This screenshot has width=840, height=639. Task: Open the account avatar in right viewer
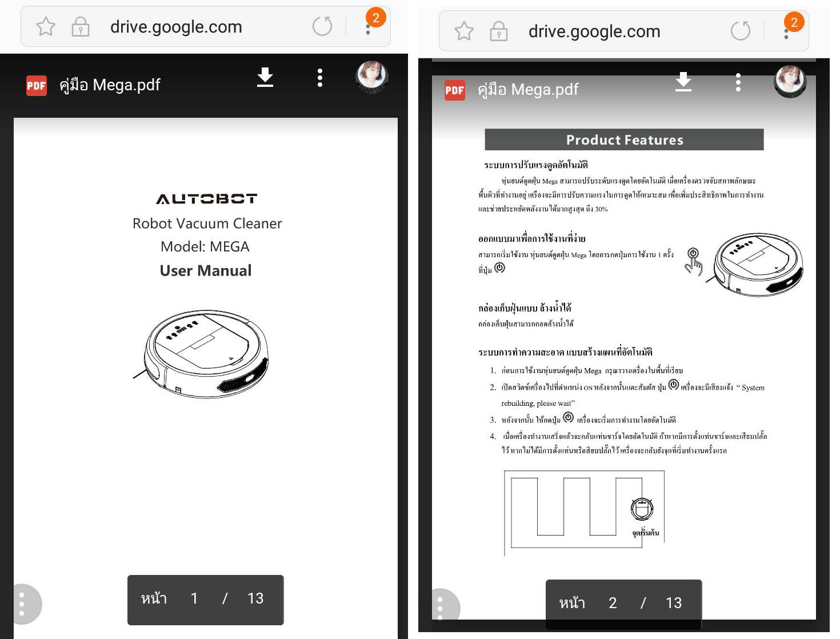pyautogui.click(x=790, y=81)
